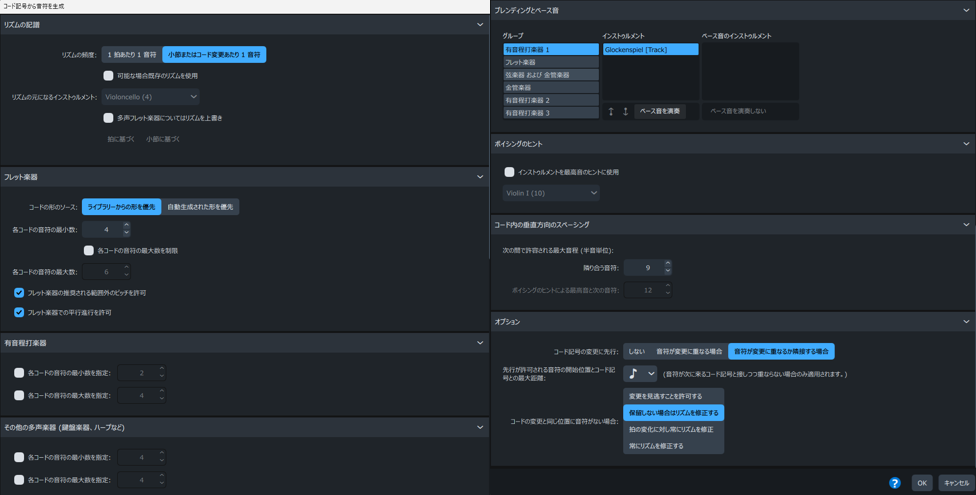This screenshot has width=976, height=495.
Task: Open the Violin I (10) dropdown
Action: (551, 193)
